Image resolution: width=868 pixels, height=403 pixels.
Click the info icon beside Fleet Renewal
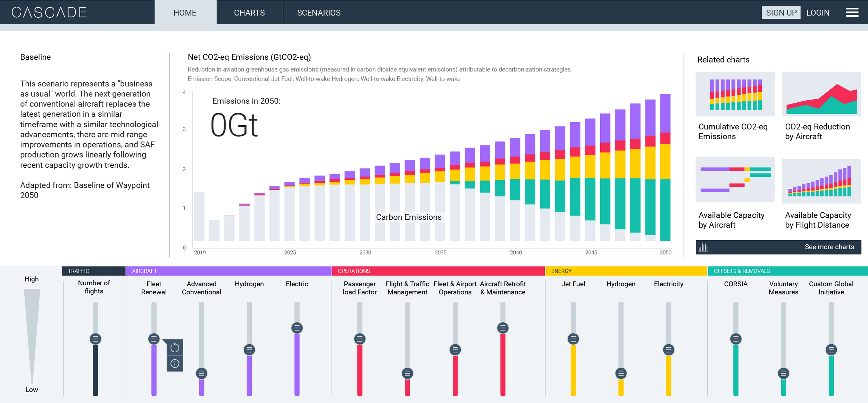pyautogui.click(x=175, y=363)
